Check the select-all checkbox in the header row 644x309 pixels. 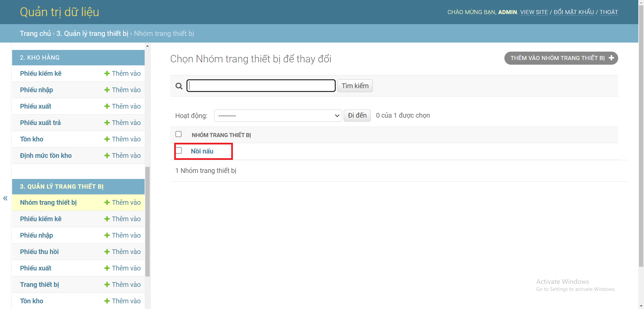pyautogui.click(x=179, y=134)
